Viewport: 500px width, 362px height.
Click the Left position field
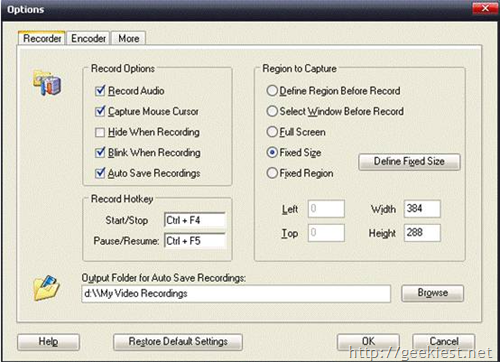326,209
